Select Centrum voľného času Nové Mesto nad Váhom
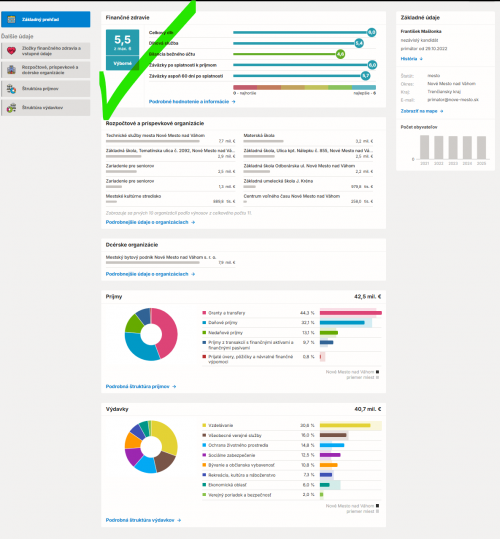The height and width of the screenshot is (539, 500). point(308,199)
